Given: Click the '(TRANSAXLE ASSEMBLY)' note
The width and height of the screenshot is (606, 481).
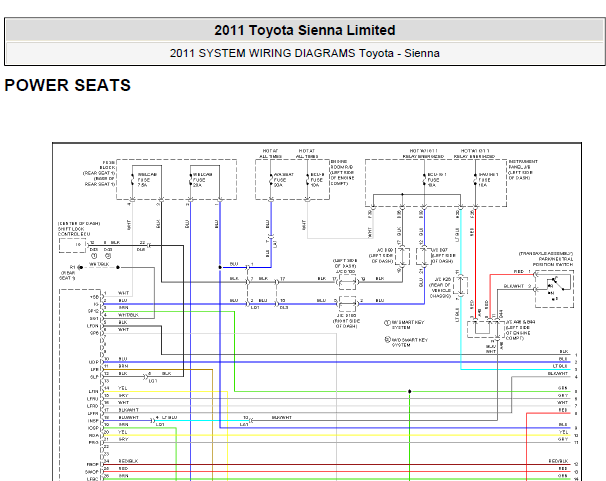Looking at the screenshot, I should pos(546,253).
